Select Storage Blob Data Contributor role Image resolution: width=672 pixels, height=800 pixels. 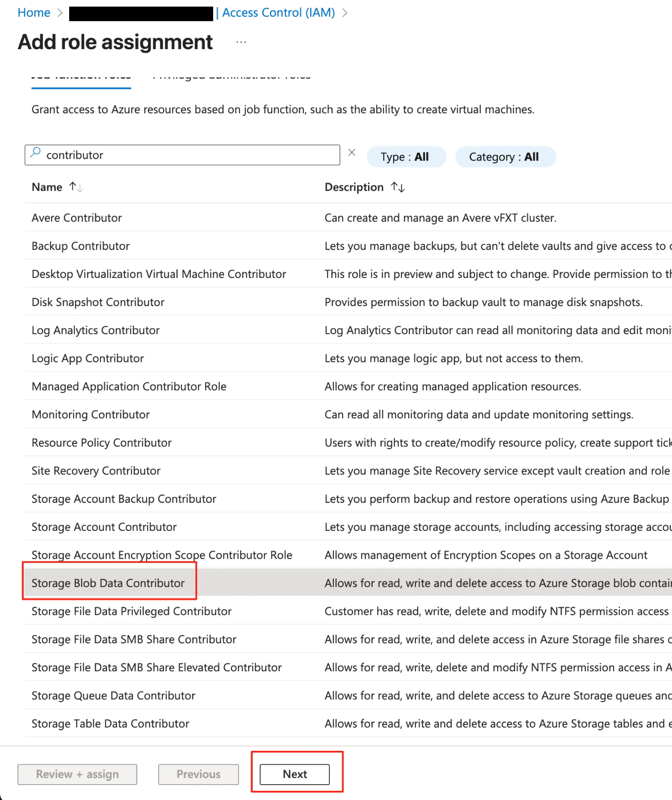point(108,583)
